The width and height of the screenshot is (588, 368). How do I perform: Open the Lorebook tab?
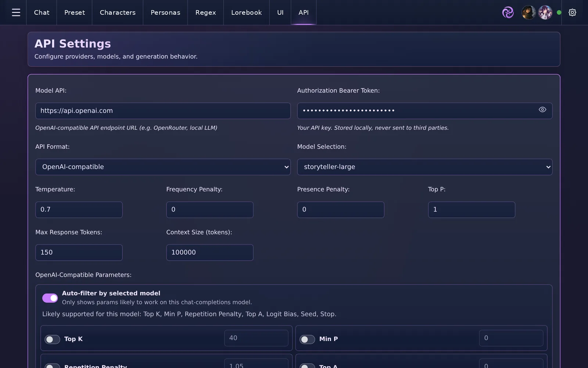(x=247, y=13)
